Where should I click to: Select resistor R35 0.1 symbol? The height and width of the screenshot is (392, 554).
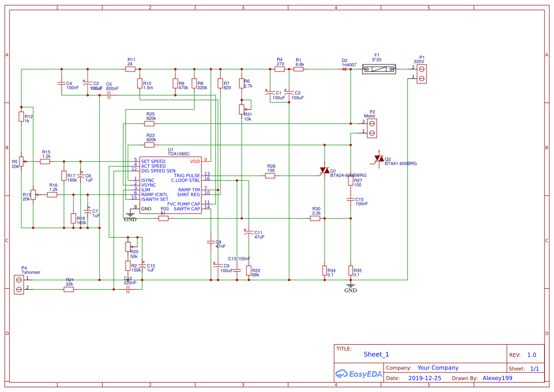tap(351, 271)
